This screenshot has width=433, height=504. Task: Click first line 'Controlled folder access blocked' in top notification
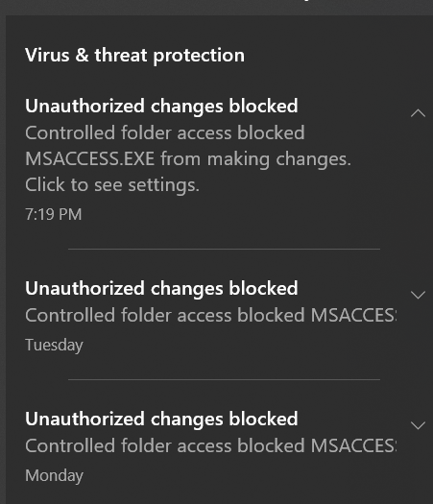[x=165, y=133]
